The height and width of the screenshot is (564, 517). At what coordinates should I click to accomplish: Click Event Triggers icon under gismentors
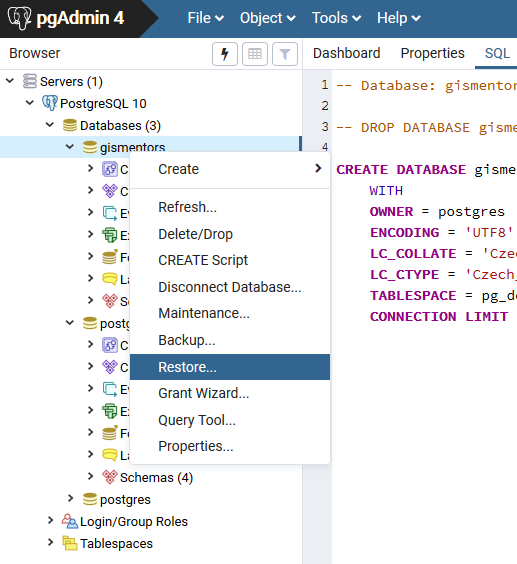[110, 213]
